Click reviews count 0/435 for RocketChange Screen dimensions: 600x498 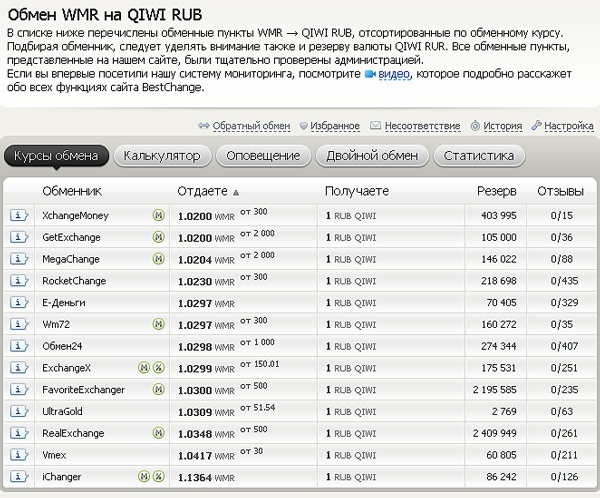(564, 281)
